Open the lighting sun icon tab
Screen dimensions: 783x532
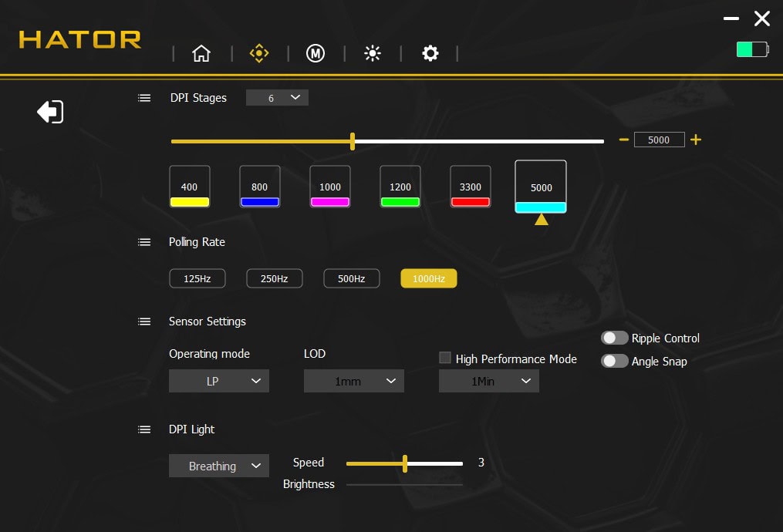[373, 53]
